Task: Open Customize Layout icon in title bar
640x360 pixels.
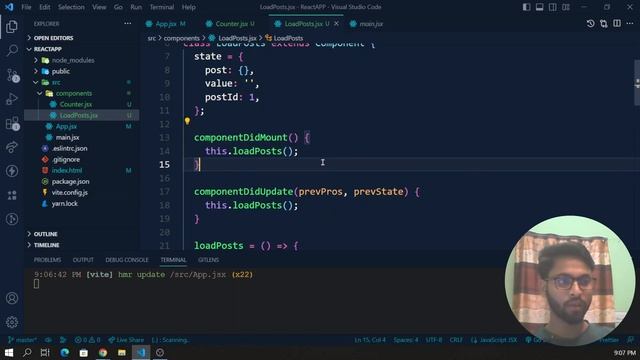Action: point(566,7)
